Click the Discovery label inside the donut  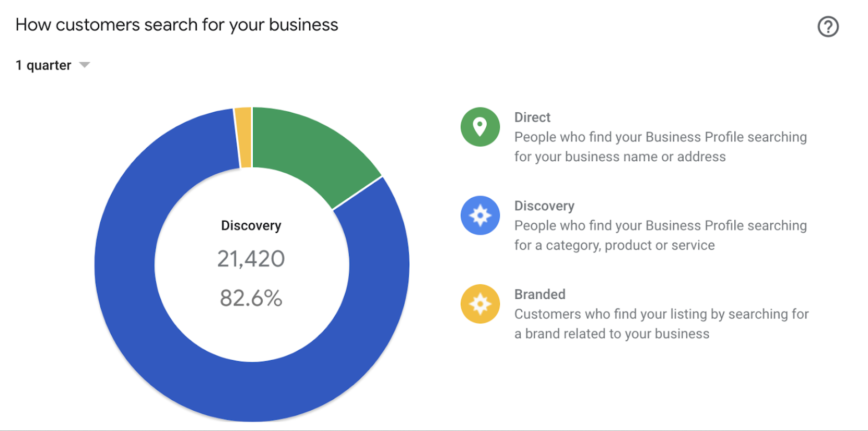(x=251, y=225)
